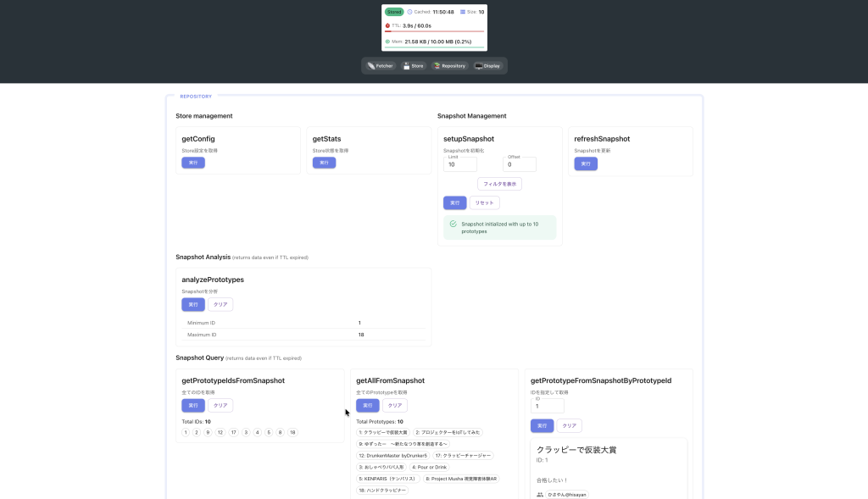Screen dimensions: 868x499
Task: Clear the analyzePrototypes results (クリア)
Action: point(220,304)
